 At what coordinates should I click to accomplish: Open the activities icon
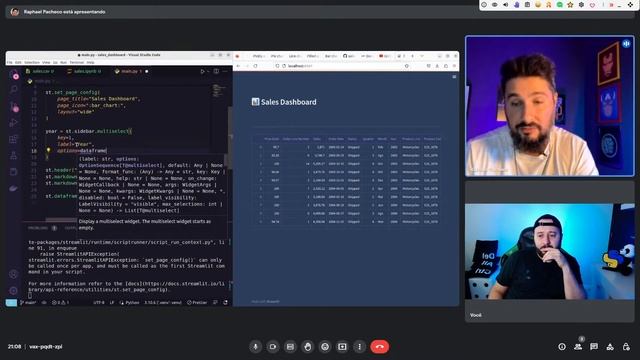[x=610, y=347]
